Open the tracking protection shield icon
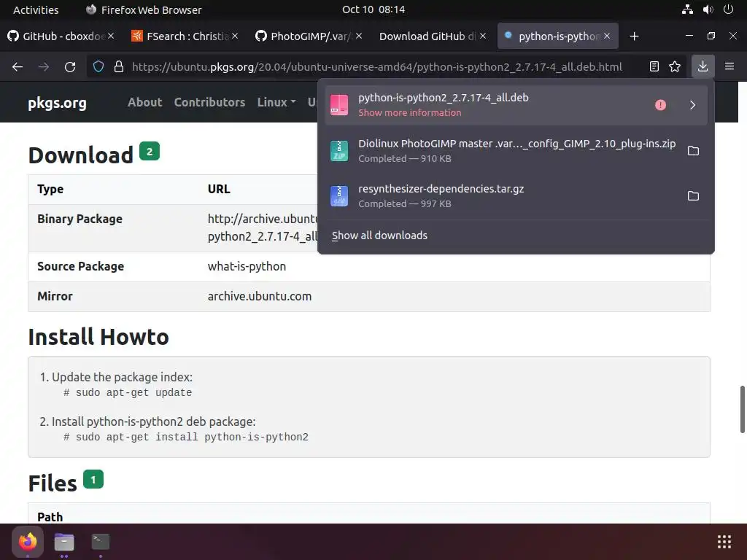This screenshot has height=560, width=747. (98, 66)
